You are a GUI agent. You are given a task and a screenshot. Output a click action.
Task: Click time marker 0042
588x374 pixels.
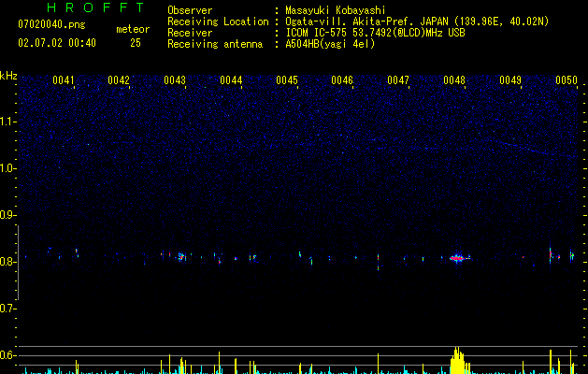click(119, 80)
